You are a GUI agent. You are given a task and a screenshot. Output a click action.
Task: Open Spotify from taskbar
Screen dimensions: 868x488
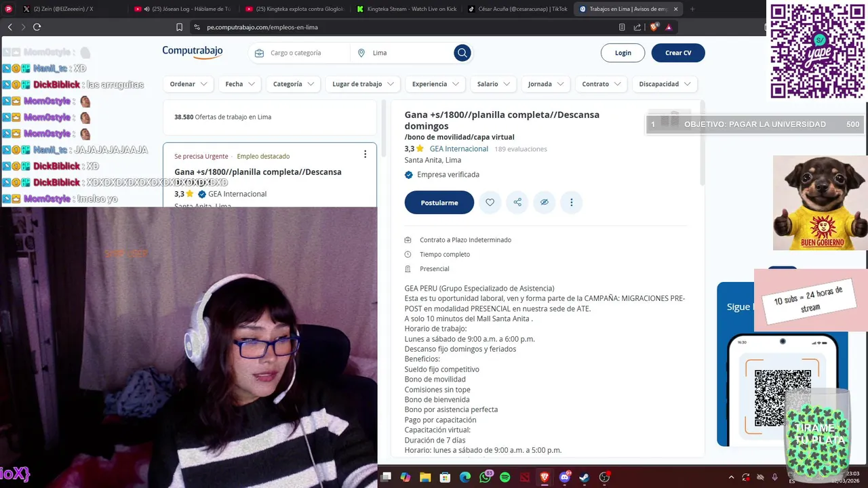coord(505,477)
